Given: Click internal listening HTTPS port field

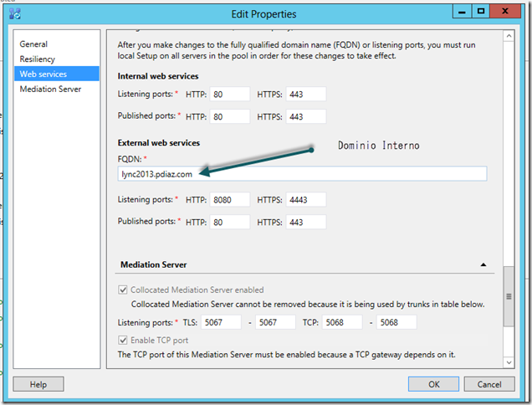Looking at the screenshot, I should click(x=306, y=95).
